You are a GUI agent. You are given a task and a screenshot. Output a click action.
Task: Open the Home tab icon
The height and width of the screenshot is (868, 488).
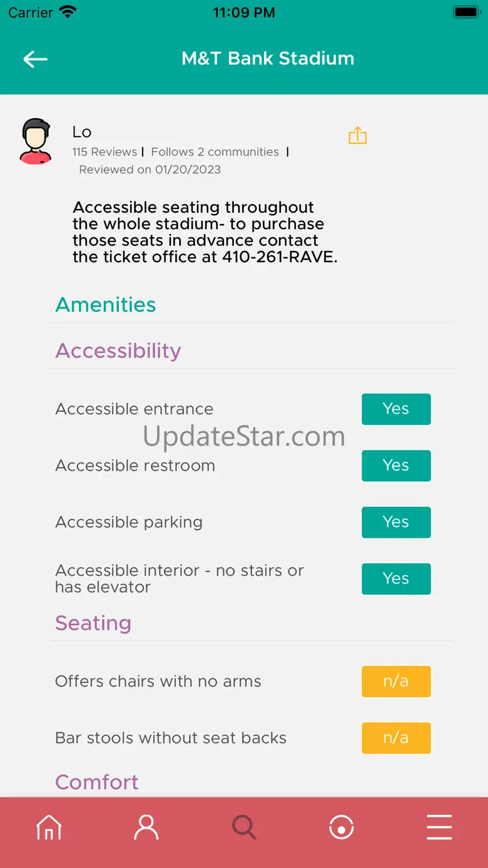49,827
